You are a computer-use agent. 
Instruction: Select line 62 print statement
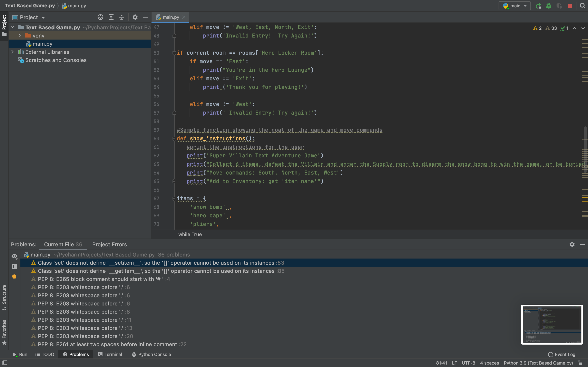tap(254, 156)
